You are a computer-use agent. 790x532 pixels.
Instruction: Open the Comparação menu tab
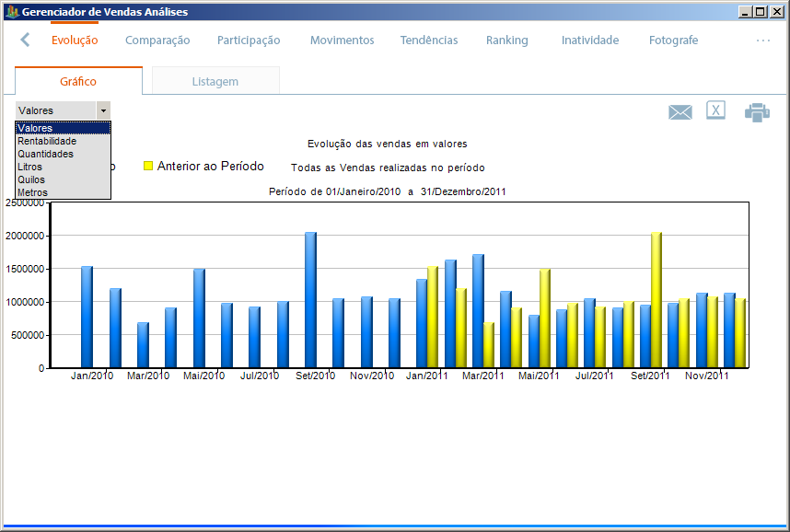click(x=157, y=40)
